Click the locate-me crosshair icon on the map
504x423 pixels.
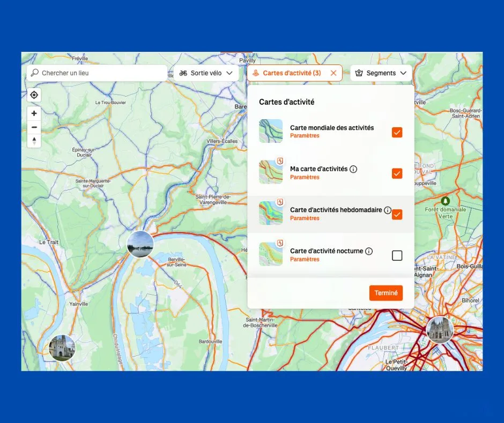[x=34, y=94]
